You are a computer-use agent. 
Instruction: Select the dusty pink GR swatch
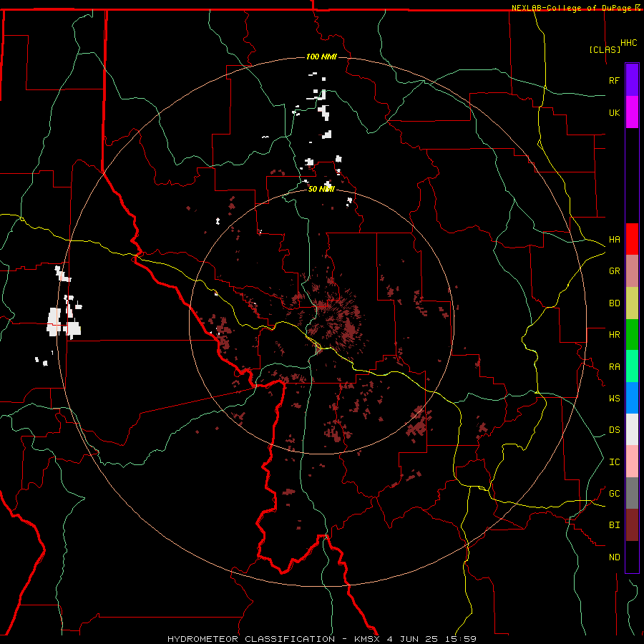pyautogui.click(x=632, y=271)
